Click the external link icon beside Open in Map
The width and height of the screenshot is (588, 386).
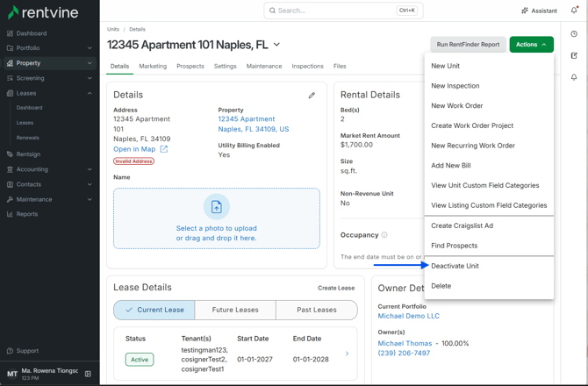tap(164, 149)
